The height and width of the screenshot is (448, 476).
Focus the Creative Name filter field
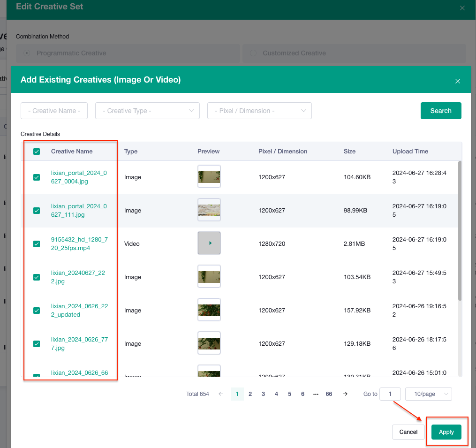pyautogui.click(x=54, y=111)
